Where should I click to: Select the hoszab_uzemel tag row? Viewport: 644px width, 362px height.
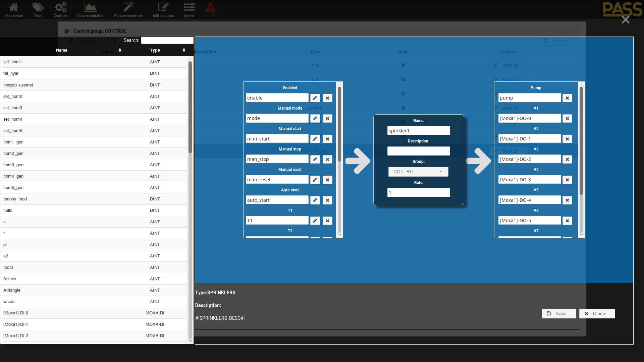tap(94, 85)
